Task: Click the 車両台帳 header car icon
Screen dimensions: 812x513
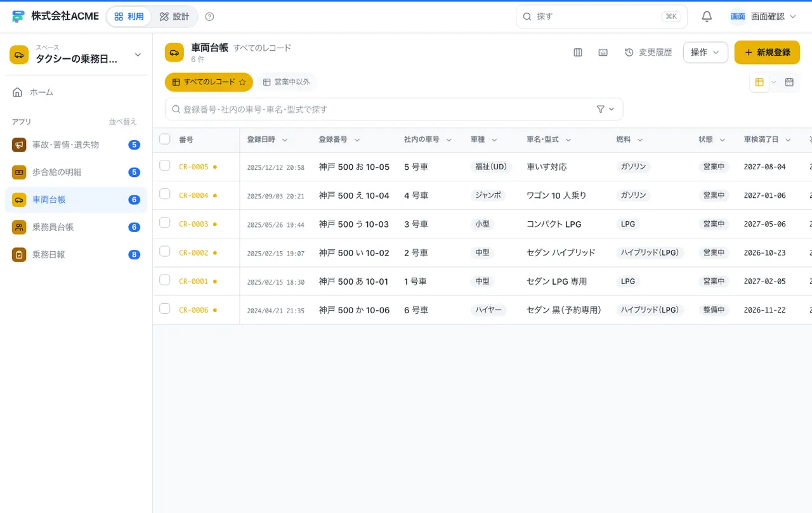Action: pos(174,53)
